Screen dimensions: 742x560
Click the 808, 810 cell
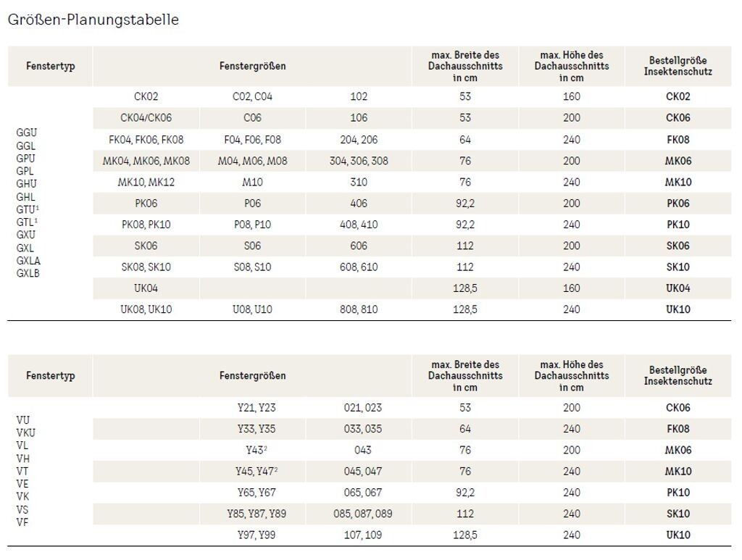point(358,309)
